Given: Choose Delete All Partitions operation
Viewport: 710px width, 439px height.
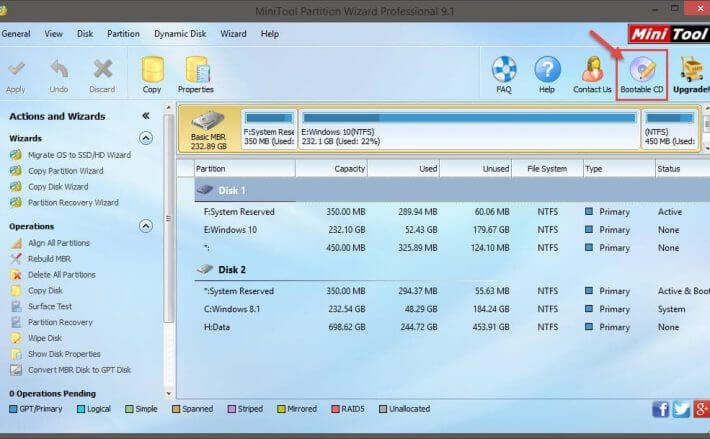Looking at the screenshot, I should [62, 275].
